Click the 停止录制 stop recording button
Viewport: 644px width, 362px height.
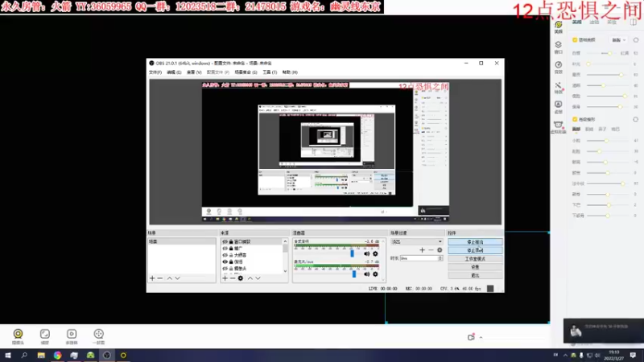pos(475,250)
